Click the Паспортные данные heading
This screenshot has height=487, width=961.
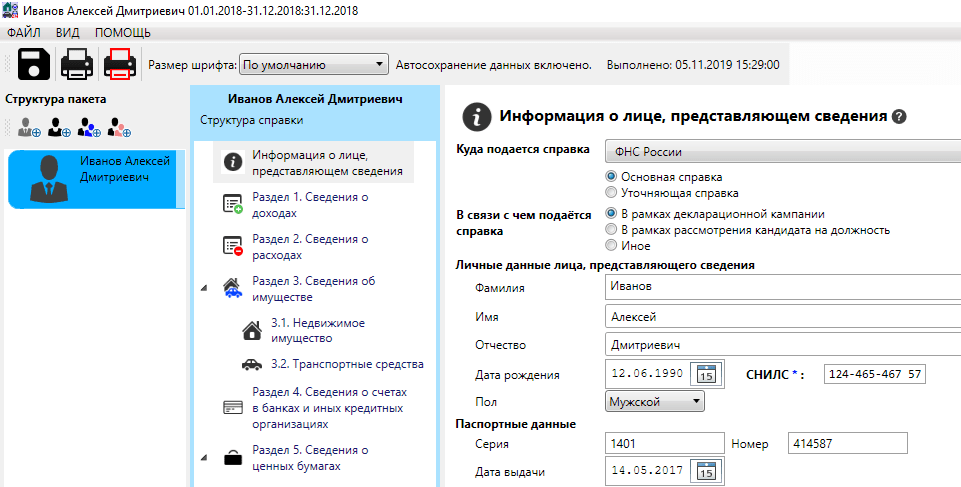click(x=515, y=424)
